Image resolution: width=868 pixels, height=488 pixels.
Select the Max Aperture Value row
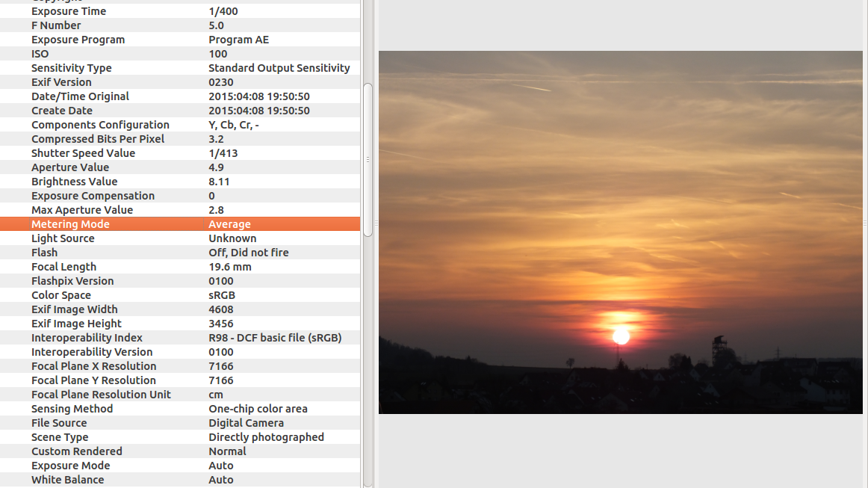click(x=180, y=210)
